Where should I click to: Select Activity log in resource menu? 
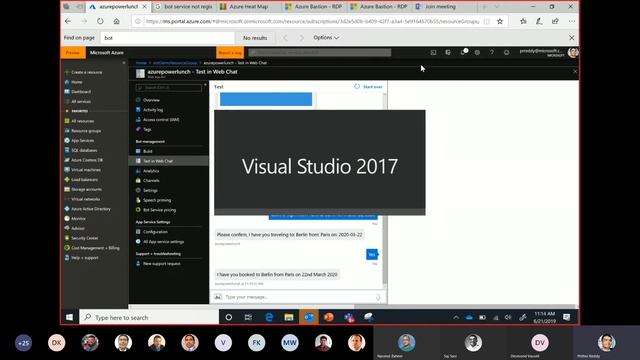click(153, 110)
